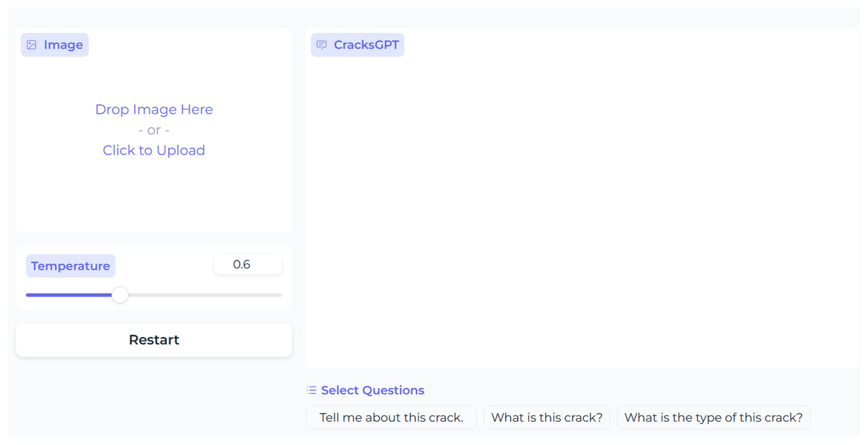Viewport: 868px width, 445px height.
Task: Click the Temperature label
Action: tap(70, 266)
